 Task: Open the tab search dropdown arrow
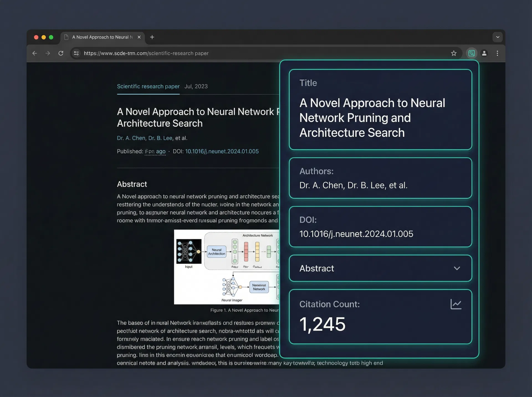[x=498, y=37]
